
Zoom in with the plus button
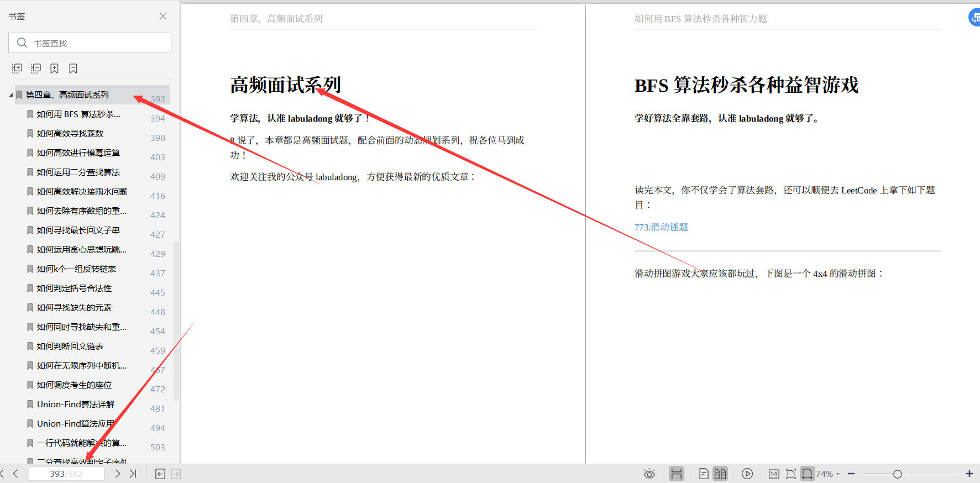(969, 474)
